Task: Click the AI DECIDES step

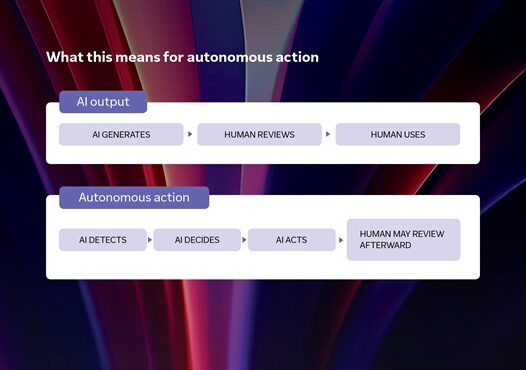Action: (x=197, y=240)
